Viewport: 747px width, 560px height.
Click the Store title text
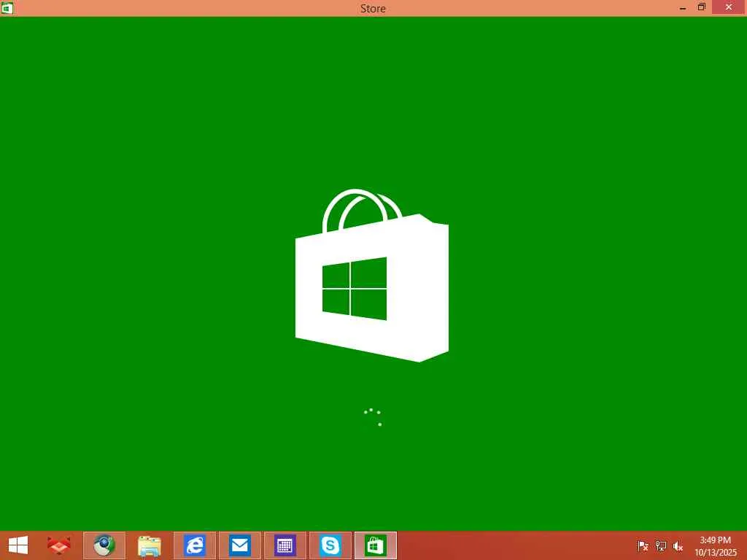[x=373, y=9]
